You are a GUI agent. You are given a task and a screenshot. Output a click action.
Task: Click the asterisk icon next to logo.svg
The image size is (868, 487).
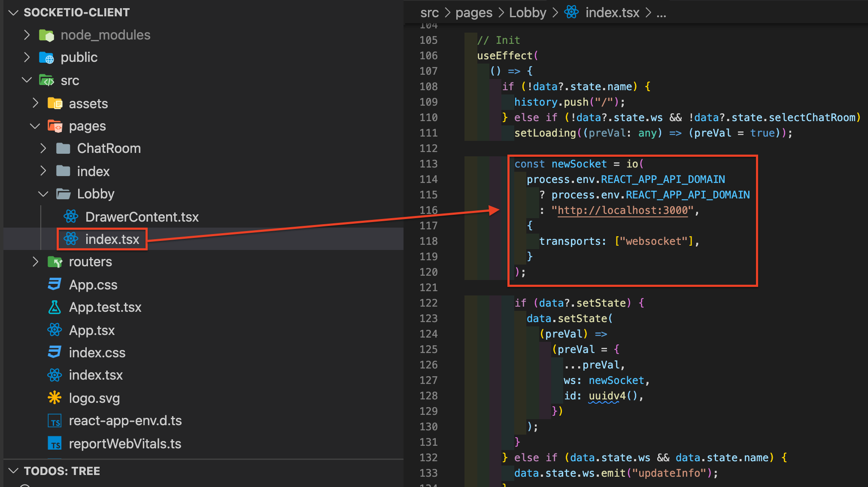55,398
